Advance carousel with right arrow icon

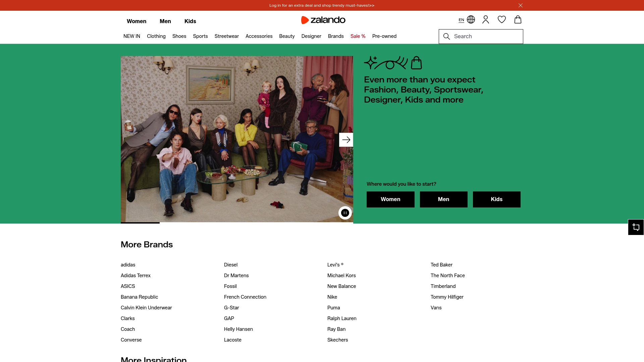tap(346, 140)
